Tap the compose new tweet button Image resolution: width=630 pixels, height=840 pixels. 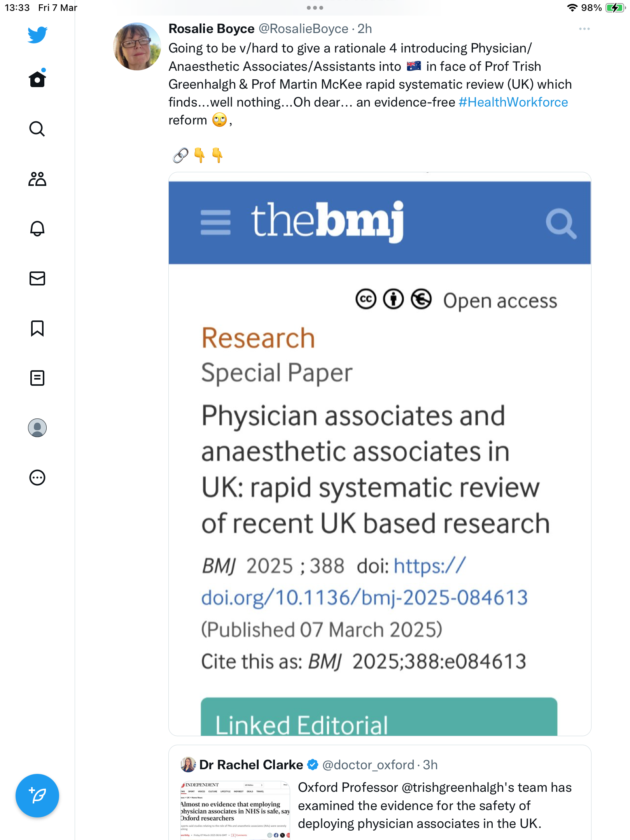pyautogui.click(x=37, y=796)
